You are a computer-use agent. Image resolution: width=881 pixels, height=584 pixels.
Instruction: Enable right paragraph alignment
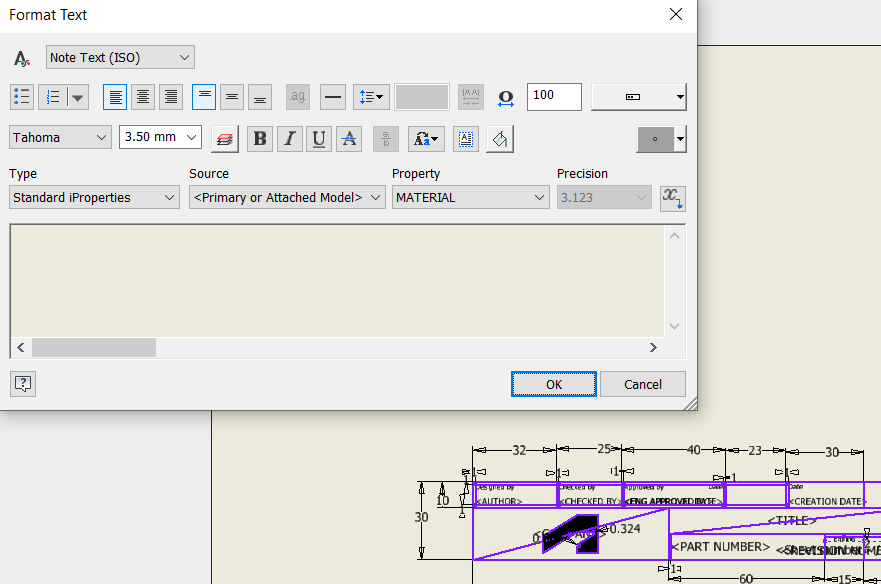click(171, 96)
